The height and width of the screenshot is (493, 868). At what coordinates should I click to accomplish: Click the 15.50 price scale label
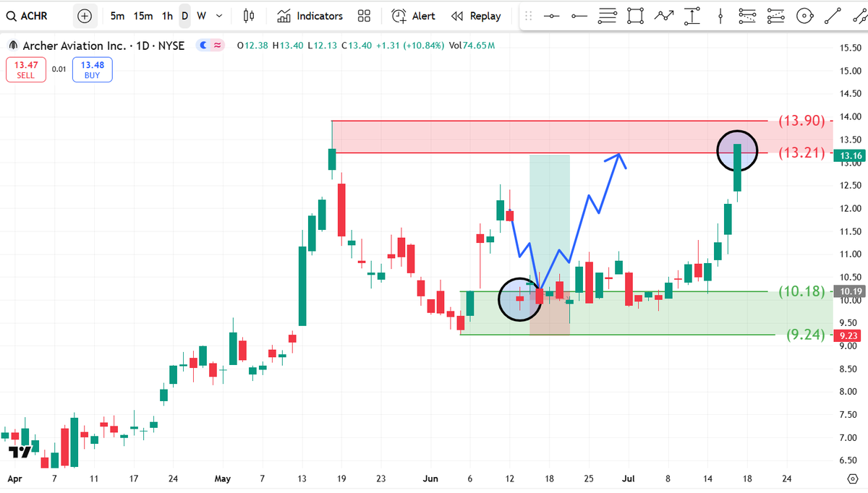click(849, 48)
